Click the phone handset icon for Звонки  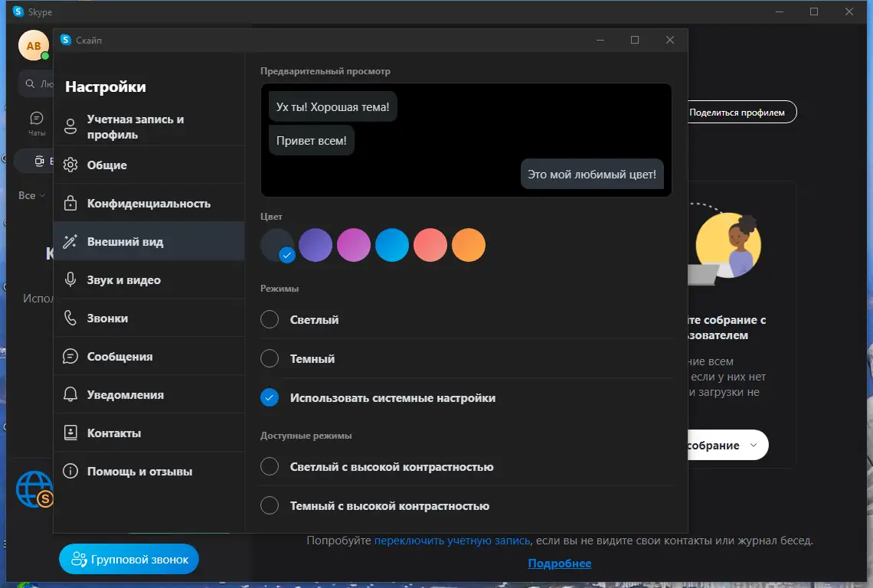[70, 318]
